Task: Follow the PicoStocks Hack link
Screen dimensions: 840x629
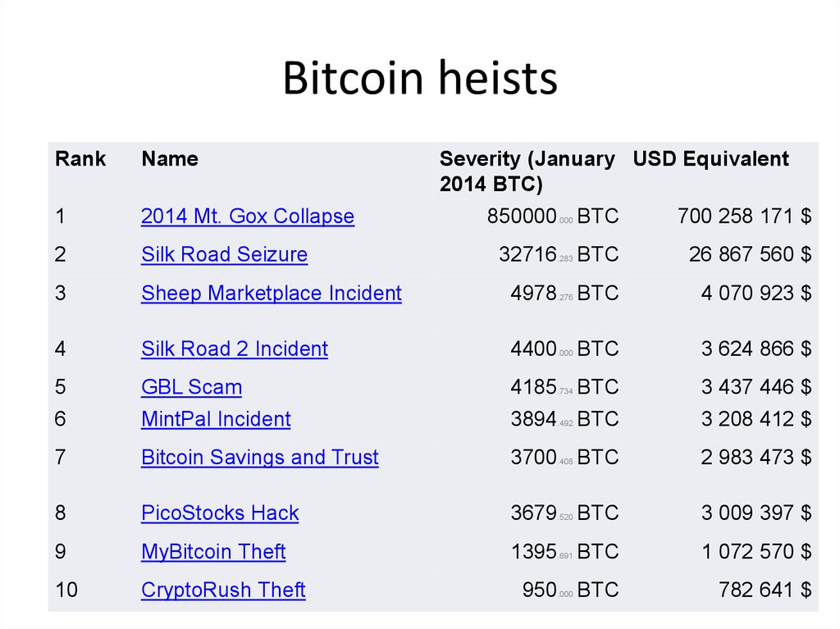Action: click(x=220, y=513)
